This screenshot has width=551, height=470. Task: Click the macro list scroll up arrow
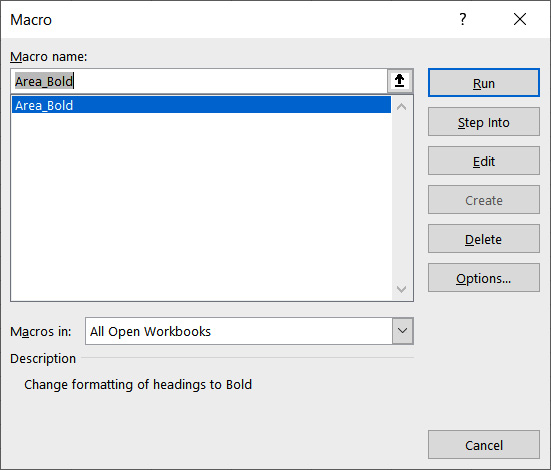pos(401,107)
